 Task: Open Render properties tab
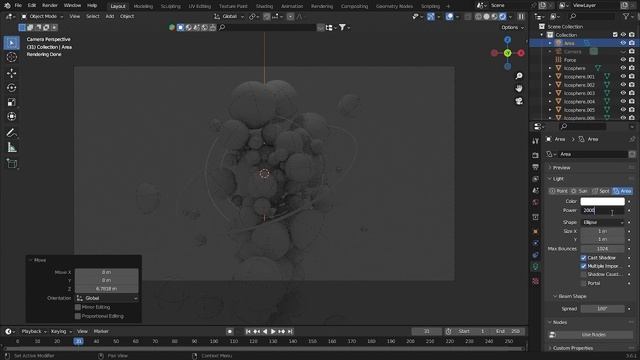(536, 156)
